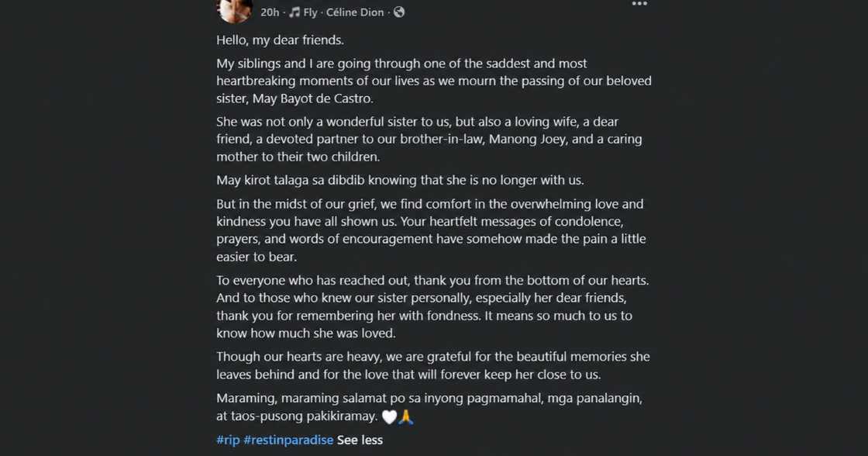Viewport: 868px width, 456px height.
Task: Open the poster's profile picture
Action: [235, 10]
